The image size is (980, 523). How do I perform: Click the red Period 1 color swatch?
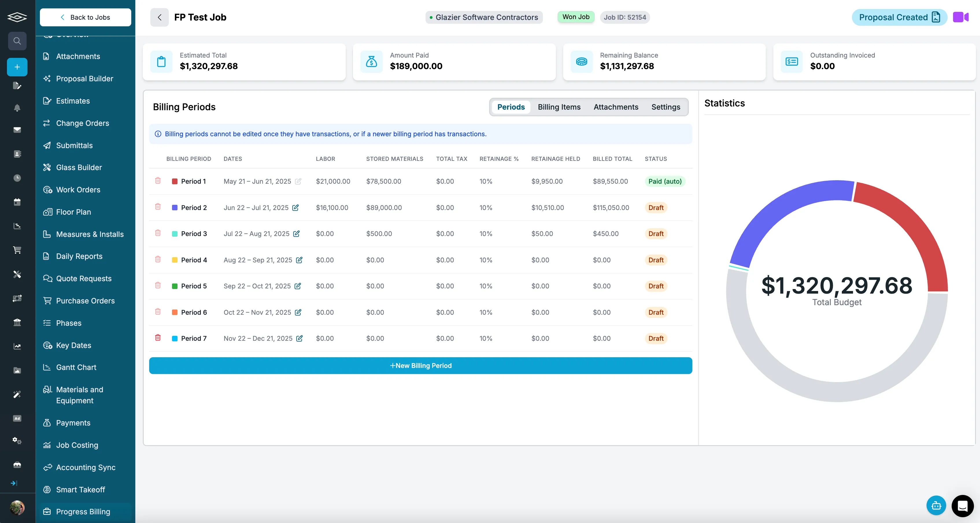click(175, 182)
